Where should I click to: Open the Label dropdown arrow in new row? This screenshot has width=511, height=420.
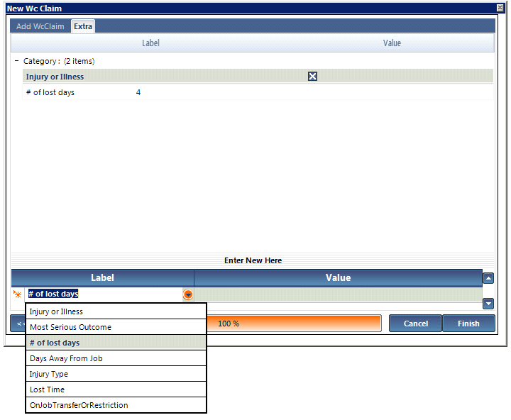pos(187,294)
